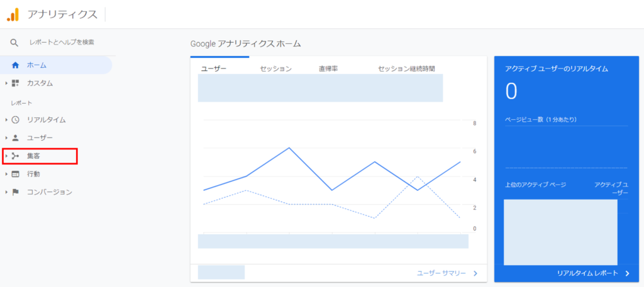Click the ユーザー person icon

pos(15,138)
